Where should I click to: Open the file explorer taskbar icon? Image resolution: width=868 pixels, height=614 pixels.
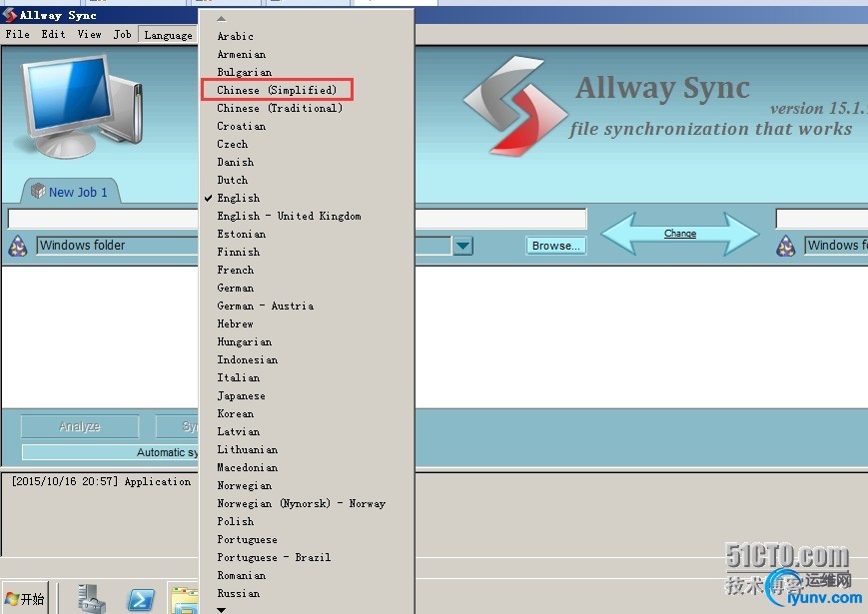pos(185,601)
